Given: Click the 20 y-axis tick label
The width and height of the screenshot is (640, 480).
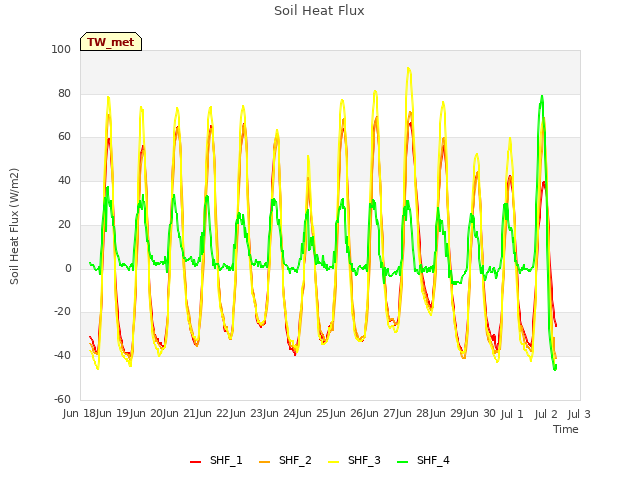Looking at the screenshot, I should 64,224.
